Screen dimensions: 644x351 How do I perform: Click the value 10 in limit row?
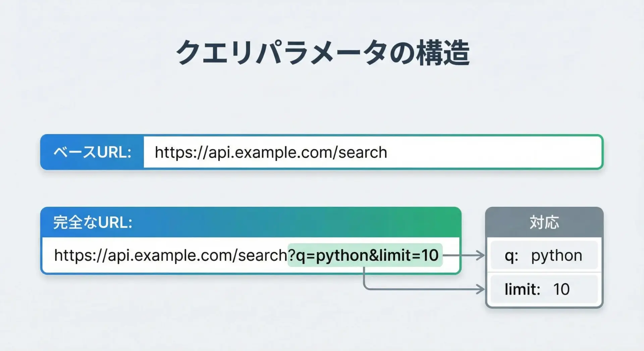(x=561, y=289)
